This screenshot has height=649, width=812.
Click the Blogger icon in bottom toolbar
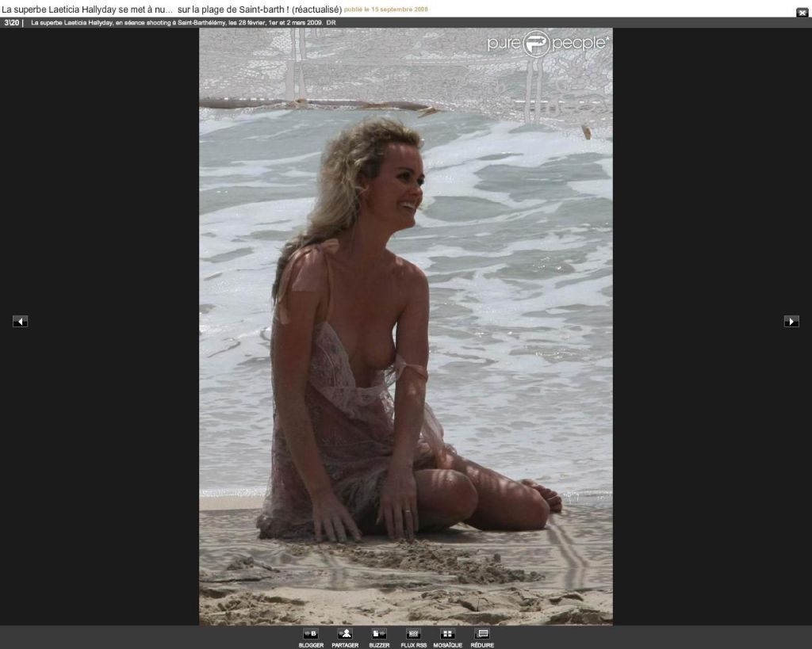(311, 634)
